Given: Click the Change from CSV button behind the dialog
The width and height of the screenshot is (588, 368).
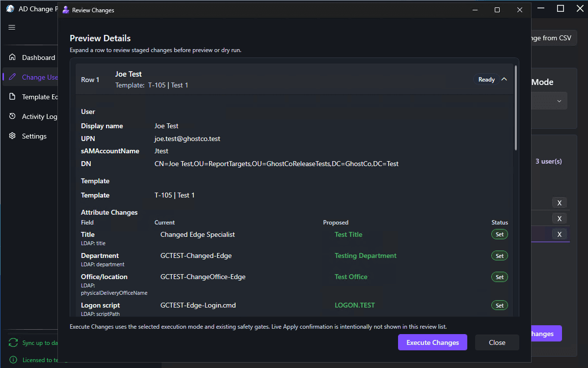Looking at the screenshot, I should click(x=554, y=38).
